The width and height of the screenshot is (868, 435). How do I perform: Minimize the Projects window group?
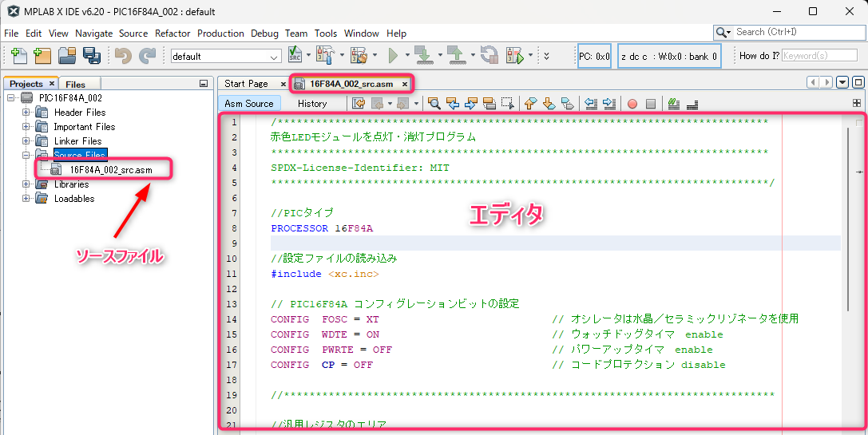point(204,84)
